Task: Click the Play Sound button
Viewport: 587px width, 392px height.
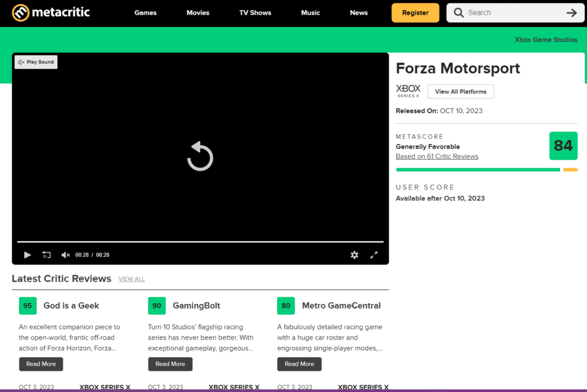Action: [36, 62]
